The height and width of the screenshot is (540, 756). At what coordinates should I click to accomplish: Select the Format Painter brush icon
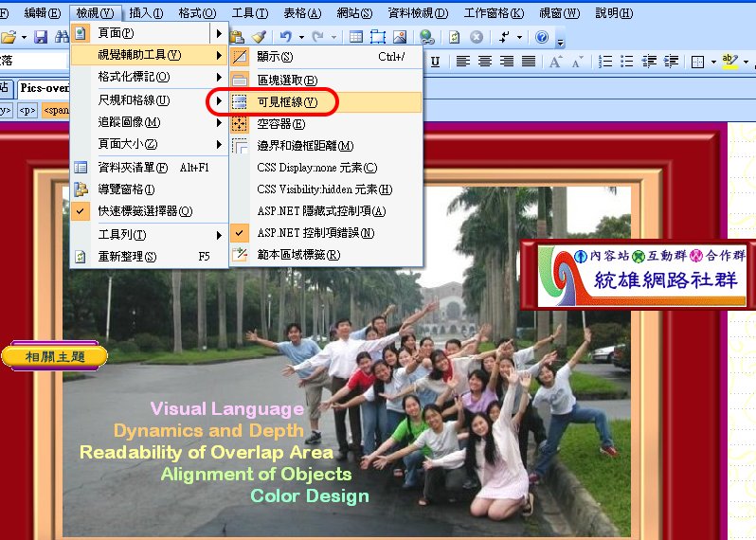click(x=259, y=37)
